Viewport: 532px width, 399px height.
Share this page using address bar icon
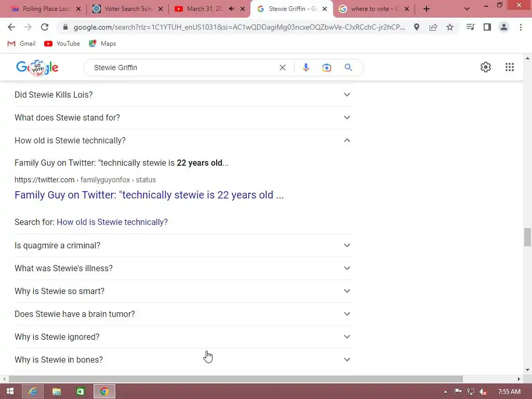[433, 27]
